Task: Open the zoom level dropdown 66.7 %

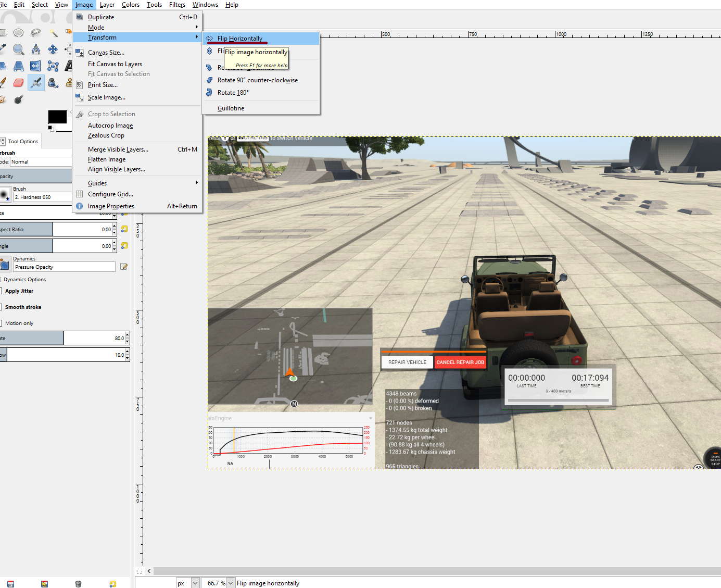Action: (x=231, y=583)
